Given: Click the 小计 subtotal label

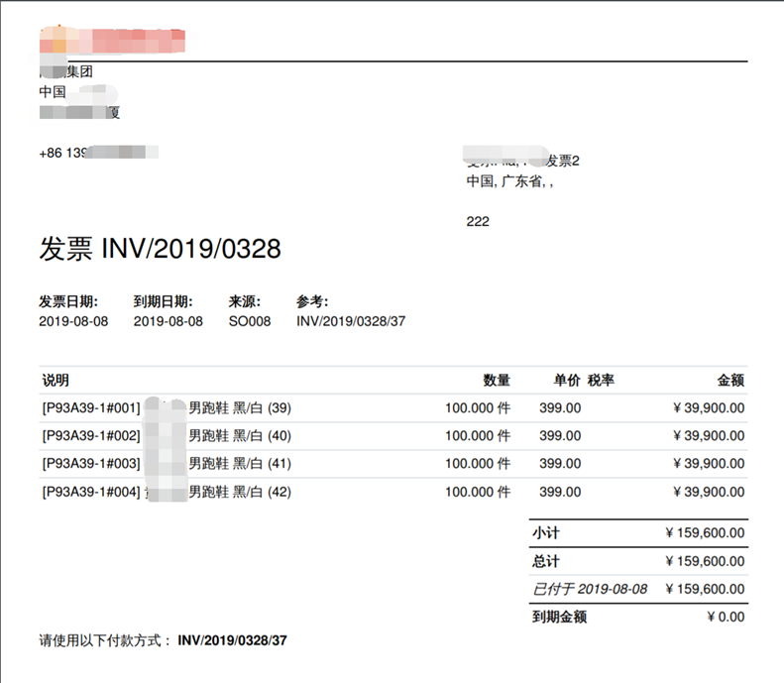Looking at the screenshot, I should pyautogui.click(x=546, y=532).
